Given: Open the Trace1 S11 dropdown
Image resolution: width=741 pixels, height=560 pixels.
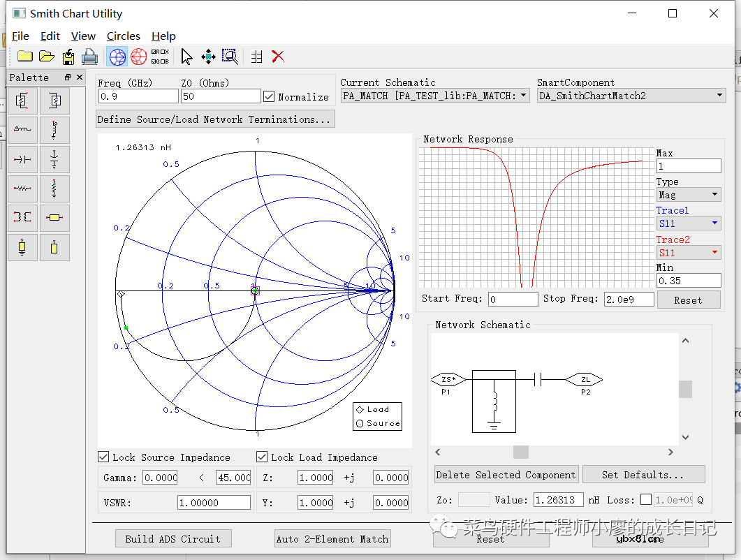Looking at the screenshot, I should [x=688, y=223].
